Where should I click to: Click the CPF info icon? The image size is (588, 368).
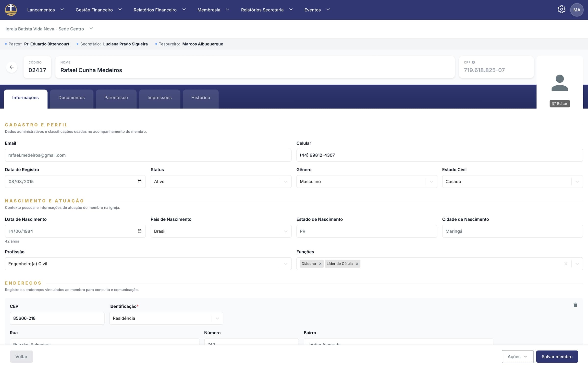tap(473, 62)
